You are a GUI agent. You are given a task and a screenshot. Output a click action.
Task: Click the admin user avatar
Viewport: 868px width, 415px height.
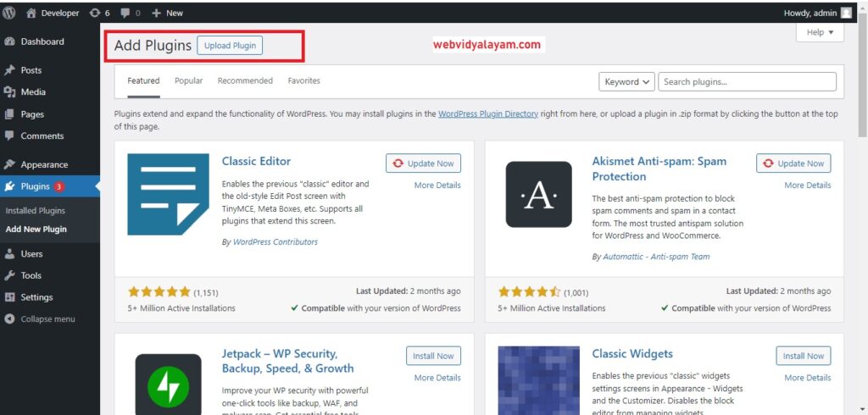(x=846, y=13)
